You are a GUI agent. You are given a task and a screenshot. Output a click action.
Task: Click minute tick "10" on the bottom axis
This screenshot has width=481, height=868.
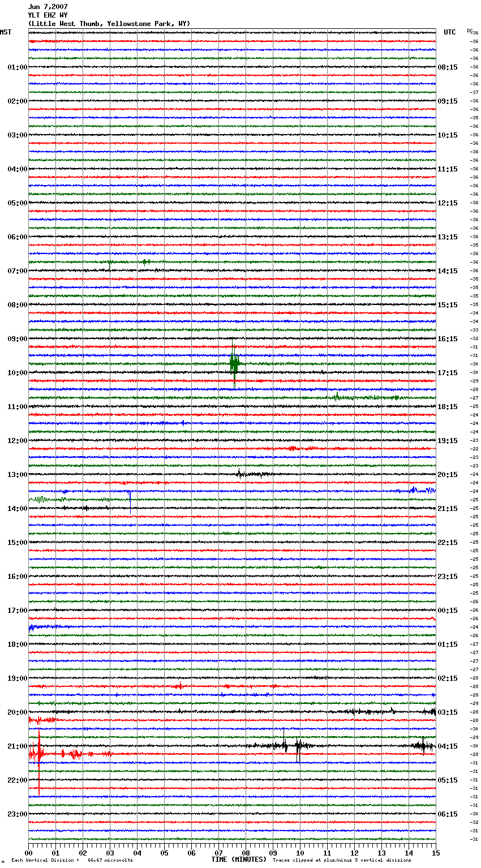click(x=300, y=853)
